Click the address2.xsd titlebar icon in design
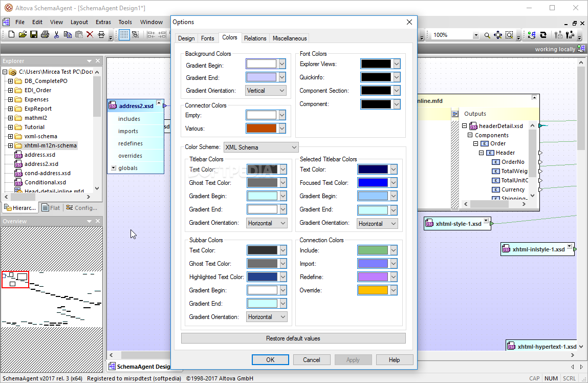The width and height of the screenshot is (588, 383). coord(113,106)
